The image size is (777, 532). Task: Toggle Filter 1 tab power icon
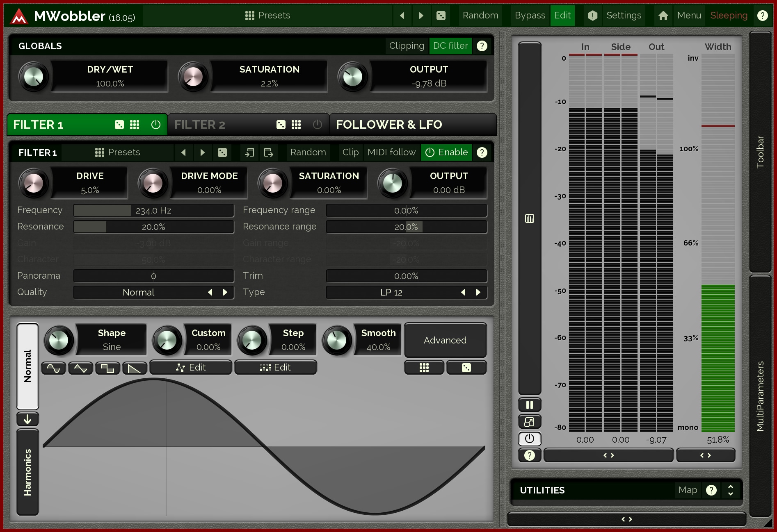point(156,125)
